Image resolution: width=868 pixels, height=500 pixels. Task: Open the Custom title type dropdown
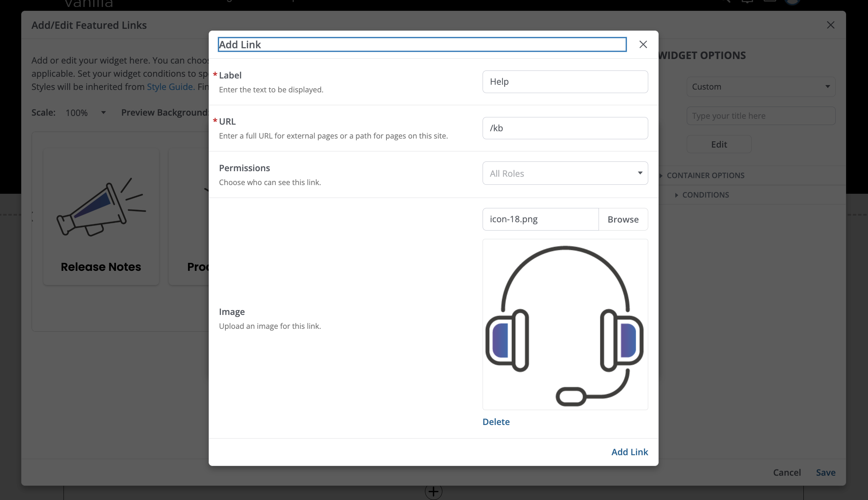tap(761, 87)
